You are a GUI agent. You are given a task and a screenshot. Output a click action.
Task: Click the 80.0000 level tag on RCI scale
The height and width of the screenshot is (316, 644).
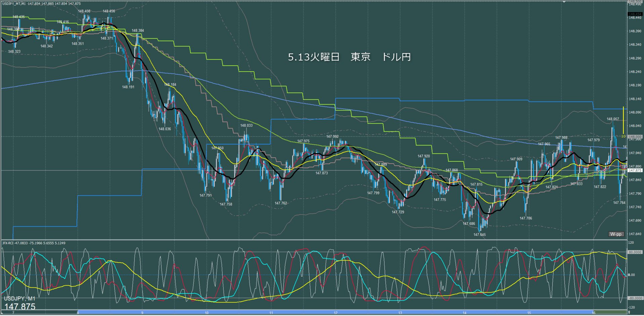point(635,252)
